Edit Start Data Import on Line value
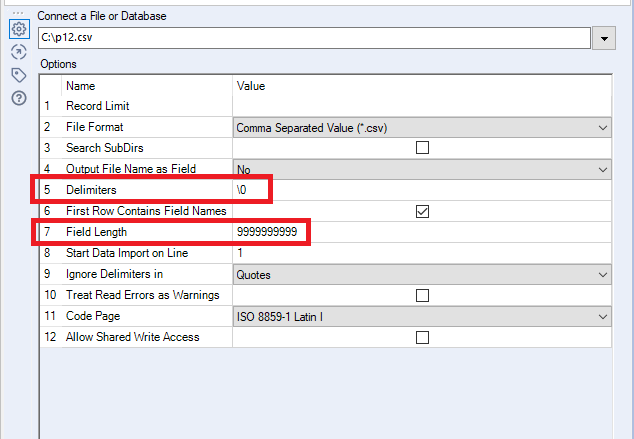This screenshot has width=634, height=439. 422,253
